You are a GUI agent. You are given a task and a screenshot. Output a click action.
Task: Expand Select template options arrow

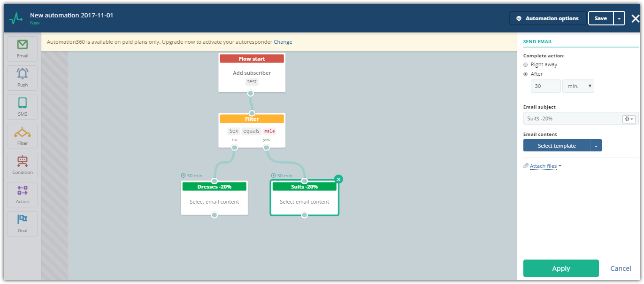[x=596, y=146]
